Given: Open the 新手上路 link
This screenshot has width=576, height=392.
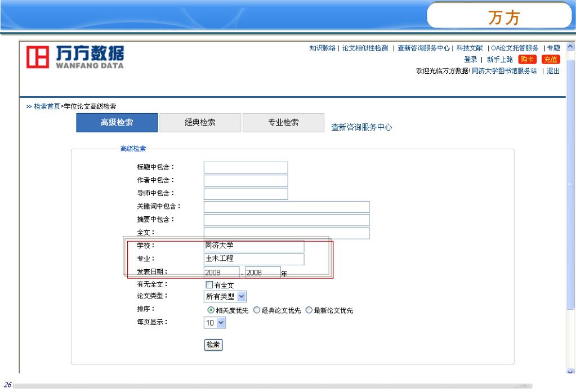Looking at the screenshot, I should pyautogui.click(x=499, y=60).
